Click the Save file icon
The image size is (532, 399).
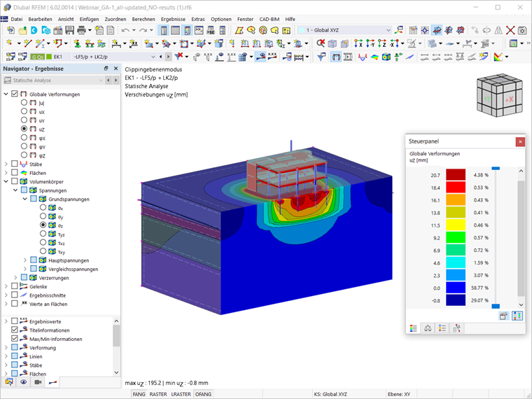(69, 30)
